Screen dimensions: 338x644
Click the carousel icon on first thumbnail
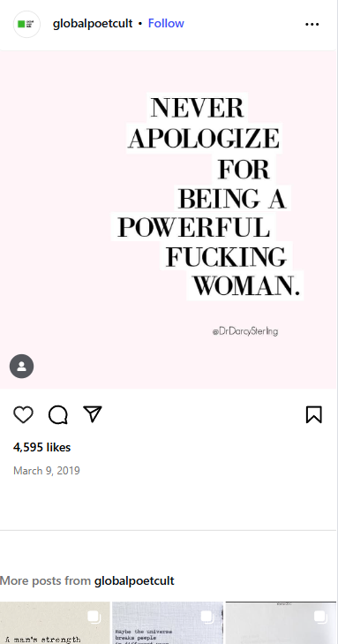[94, 617]
